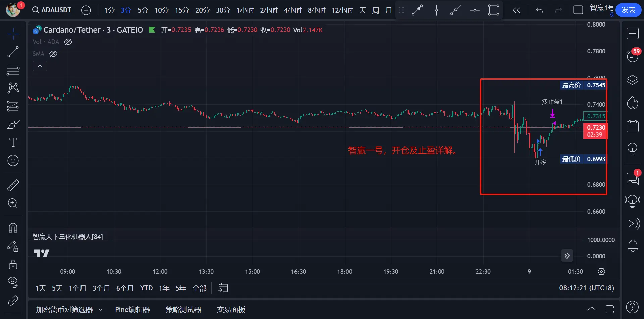Lock all drawing tools

(13, 265)
